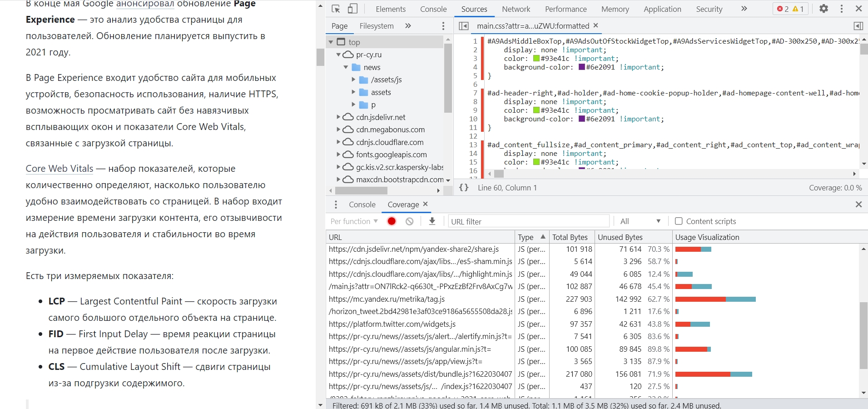This screenshot has height=409, width=868.
Task: Select the angular.min.js coverage row
Action: [x=592, y=349]
